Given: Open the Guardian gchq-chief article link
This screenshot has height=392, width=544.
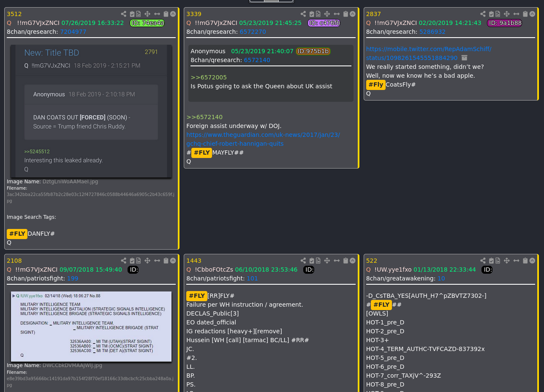Looking at the screenshot, I should click(x=263, y=139).
